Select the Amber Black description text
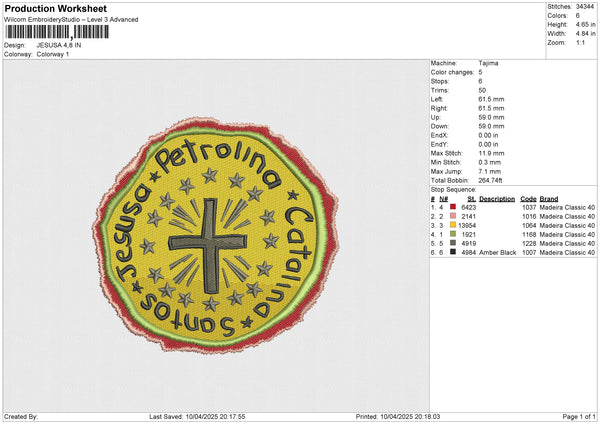This screenshot has width=600, height=424. [x=497, y=252]
